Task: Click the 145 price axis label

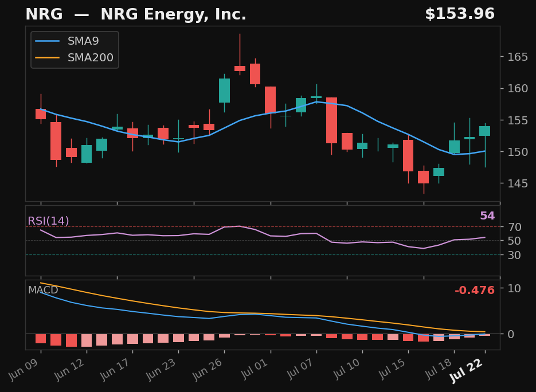Action: point(518,183)
